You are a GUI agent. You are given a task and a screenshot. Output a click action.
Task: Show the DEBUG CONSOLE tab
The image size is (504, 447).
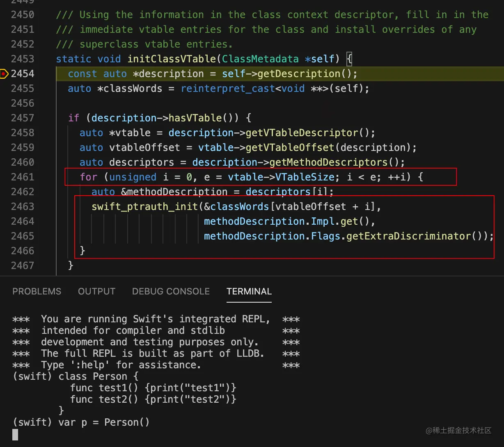click(171, 292)
